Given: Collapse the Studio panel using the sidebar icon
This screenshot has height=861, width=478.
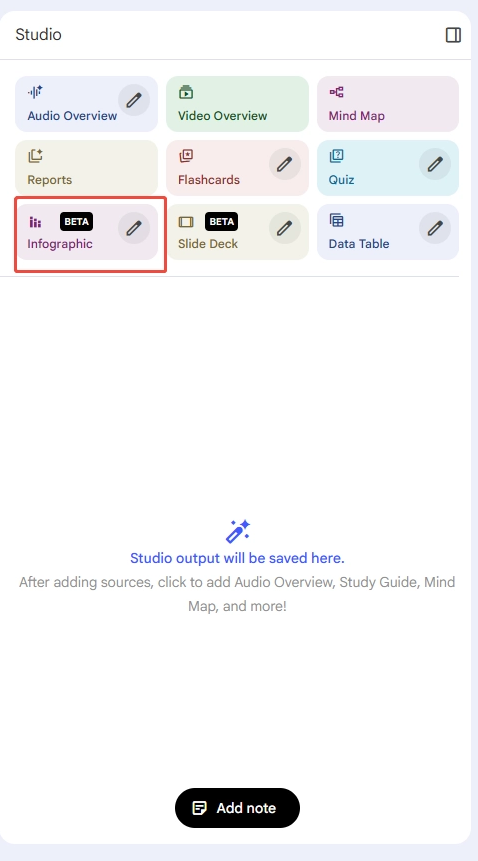Looking at the screenshot, I should [x=453, y=35].
